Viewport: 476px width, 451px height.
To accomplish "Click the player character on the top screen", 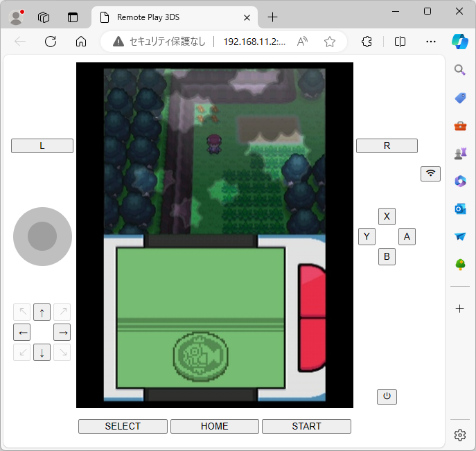I will [x=214, y=145].
